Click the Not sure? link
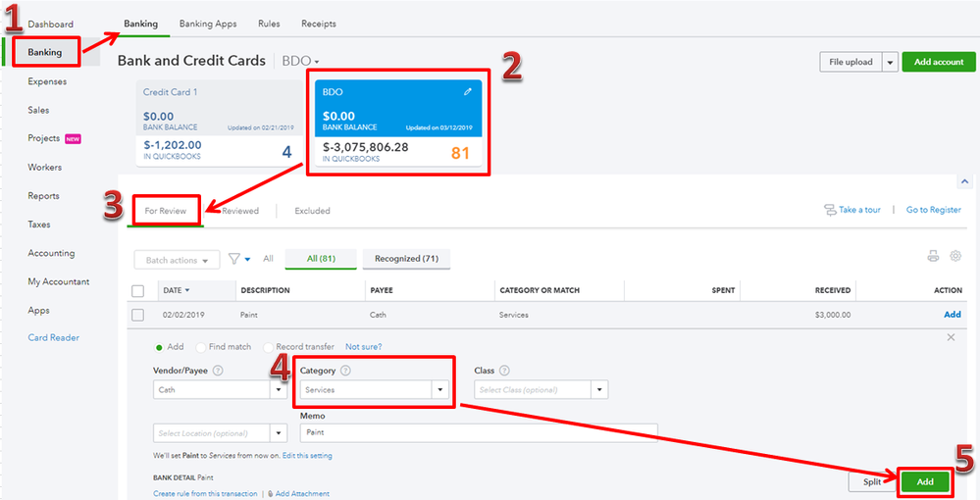980x500 pixels. pyautogui.click(x=363, y=347)
